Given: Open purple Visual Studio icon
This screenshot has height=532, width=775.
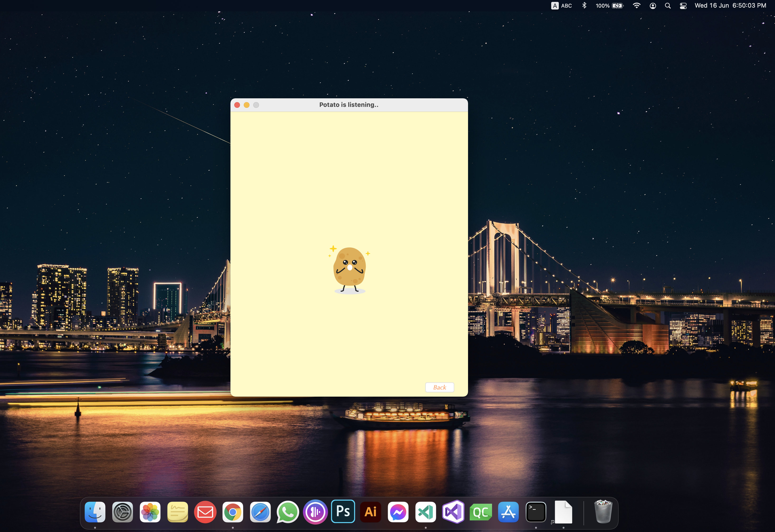Looking at the screenshot, I should pos(453,512).
